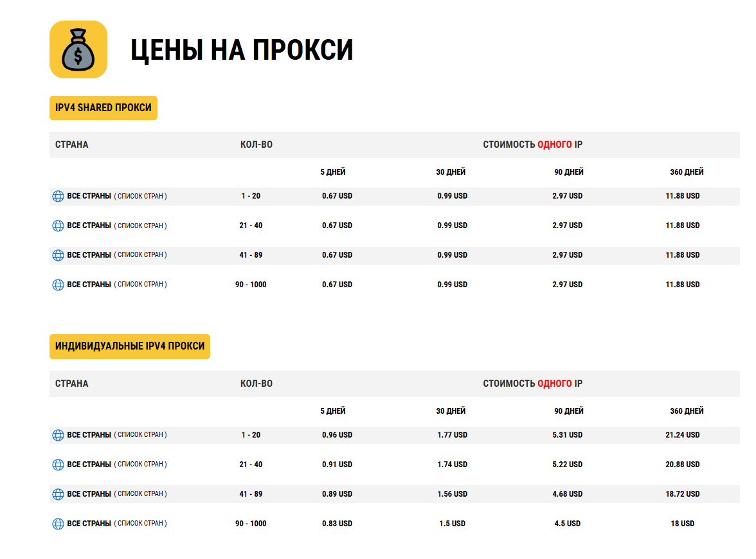This screenshot has height=559, width=756.
Task: Click the 'IPV4 Shared Прокси' yellow label
Action: pos(104,108)
